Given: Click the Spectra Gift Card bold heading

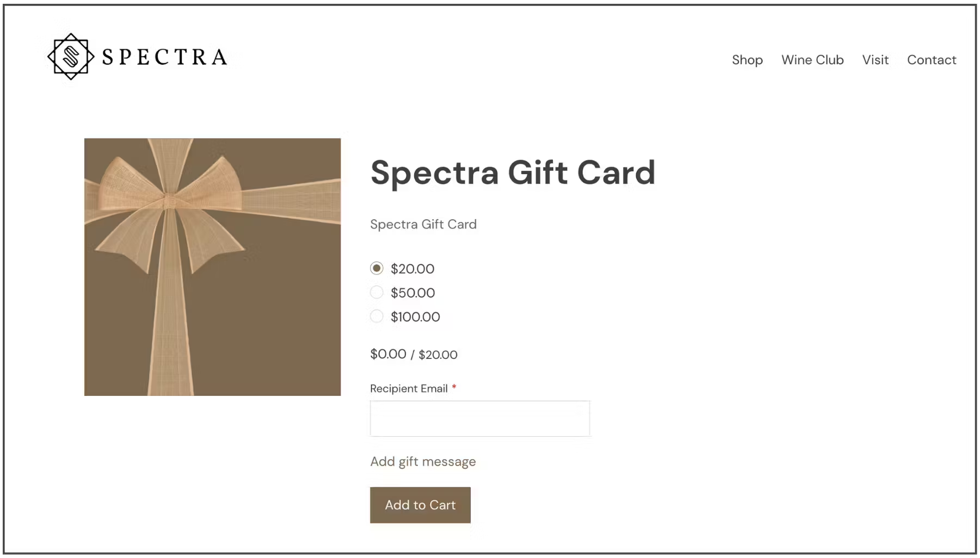Looking at the screenshot, I should [513, 172].
